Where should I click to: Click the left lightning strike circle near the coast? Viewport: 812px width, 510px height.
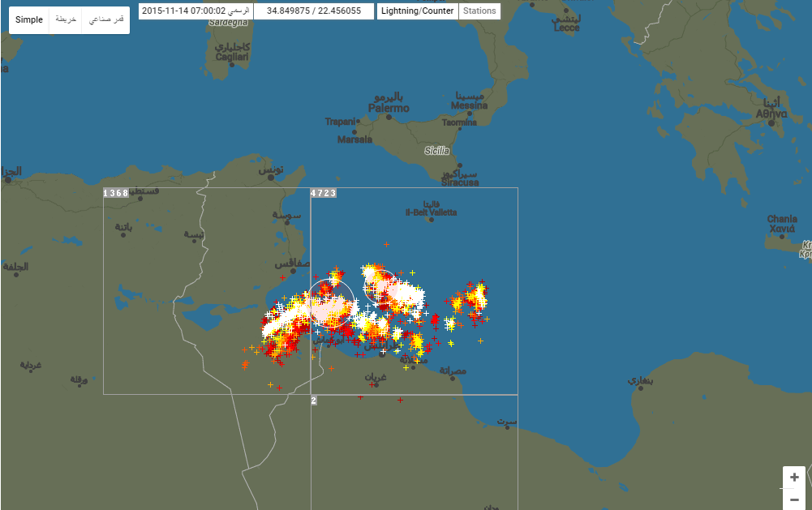[x=331, y=303]
